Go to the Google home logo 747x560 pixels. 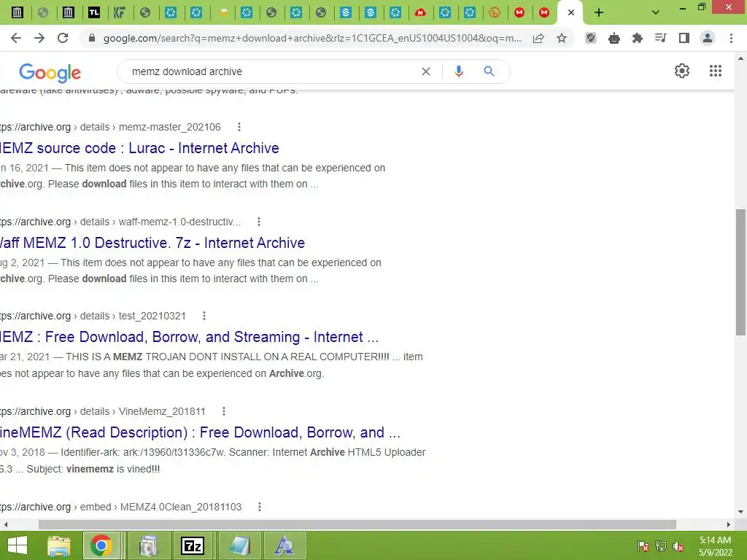50,72
